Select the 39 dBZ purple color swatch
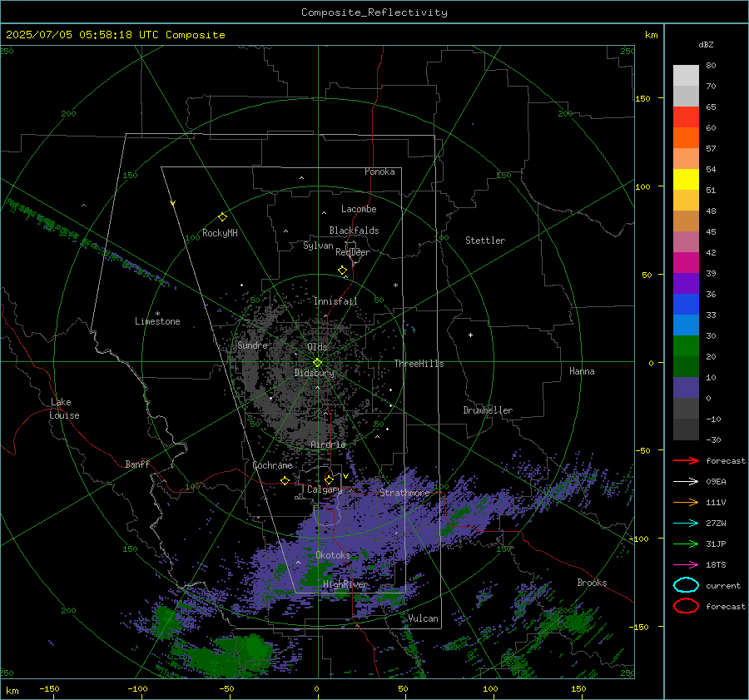The image size is (749, 700). pos(686,283)
